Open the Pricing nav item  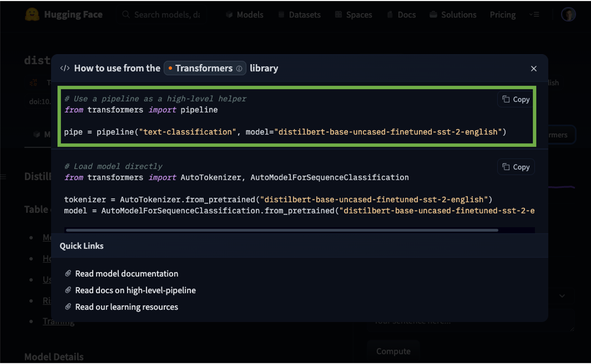tap(503, 15)
